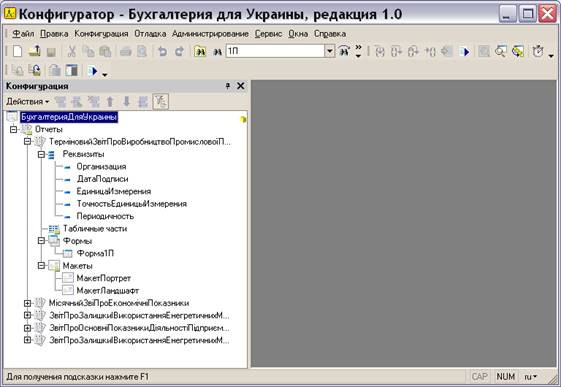The height and width of the screenshot is (387, 561).
Task: Collapse the Реквизиты node
Action: (41, 154)
